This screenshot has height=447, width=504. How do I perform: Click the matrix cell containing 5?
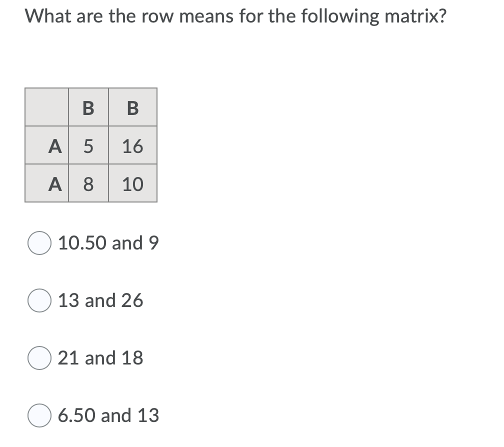click(88, 145)
